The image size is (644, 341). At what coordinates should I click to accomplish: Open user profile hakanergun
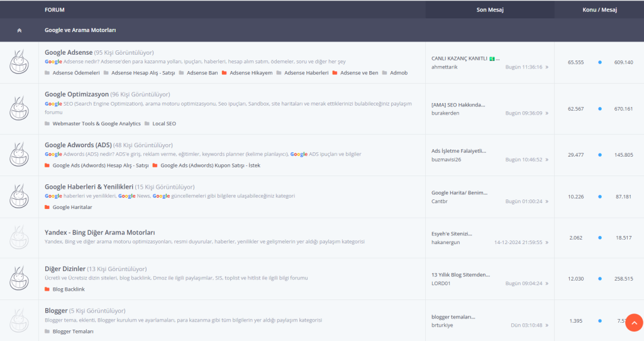point(446,242)
